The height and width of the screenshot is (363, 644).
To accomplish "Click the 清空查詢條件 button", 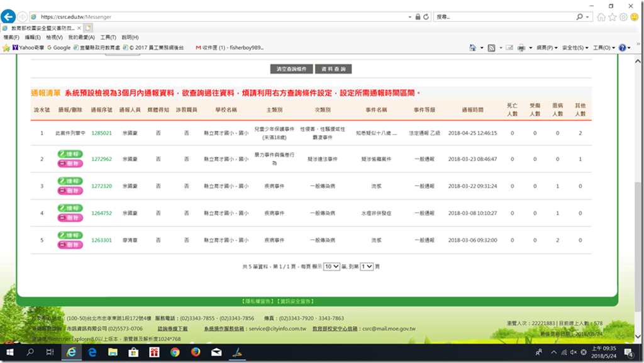I will point(291,69).
